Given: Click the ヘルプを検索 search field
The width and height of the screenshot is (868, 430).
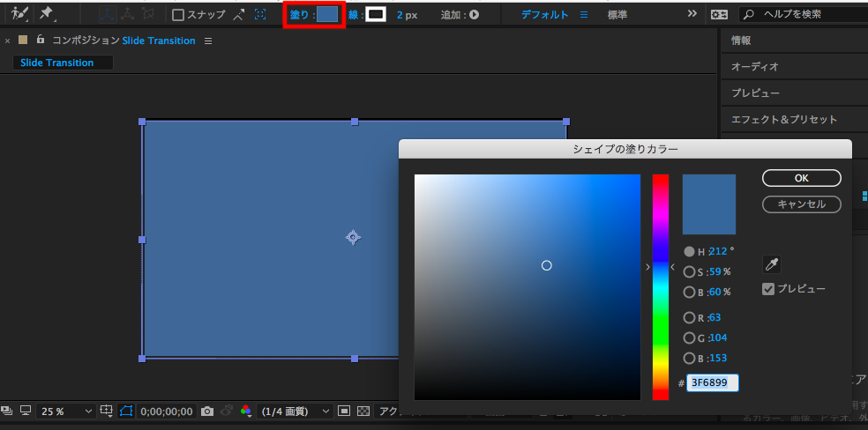Looking at the screenshot, I should coord(804,15).
